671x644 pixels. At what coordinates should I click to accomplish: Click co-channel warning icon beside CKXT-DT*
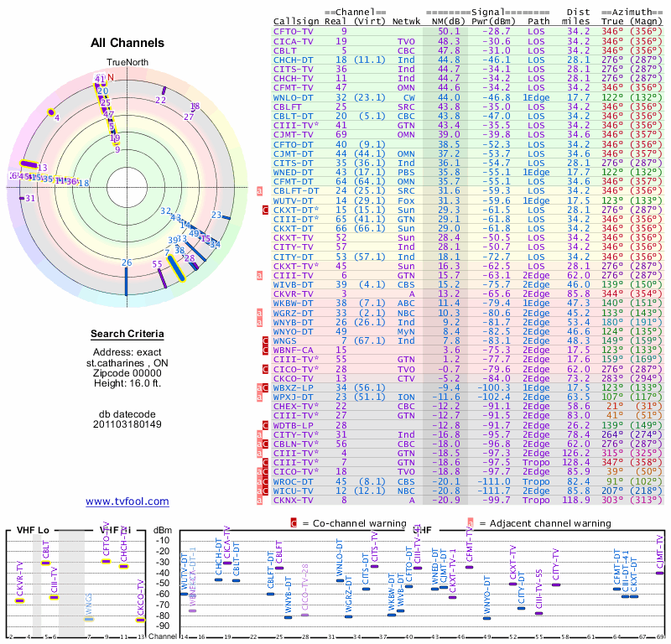coord(266,210)
